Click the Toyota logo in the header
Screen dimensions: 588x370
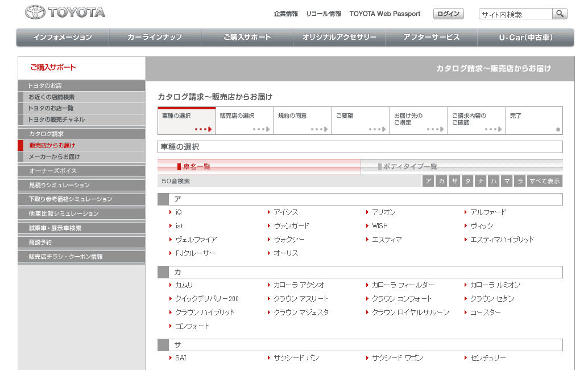pyautogui.click(x=65, y=13)
